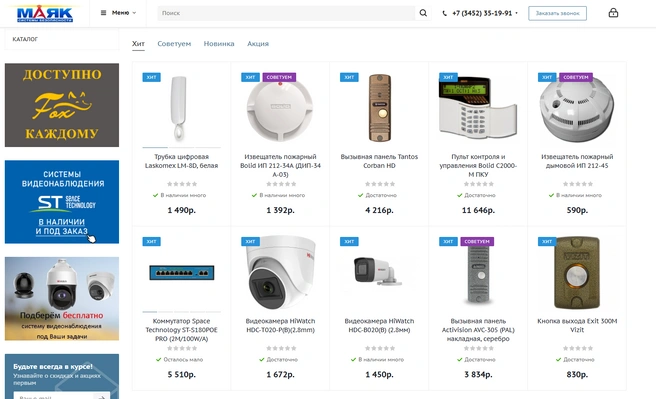
Task: Switch to the Советуем tab
Action: pos(174,43)
